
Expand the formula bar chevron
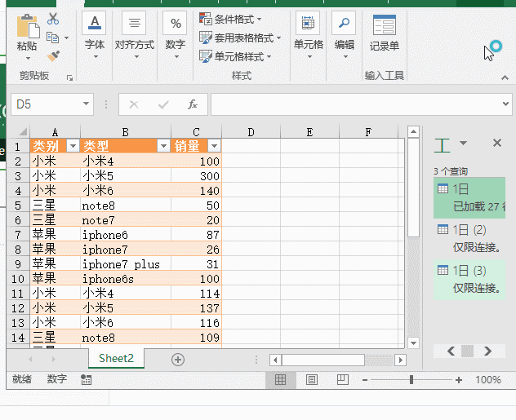tap(506, 104)
